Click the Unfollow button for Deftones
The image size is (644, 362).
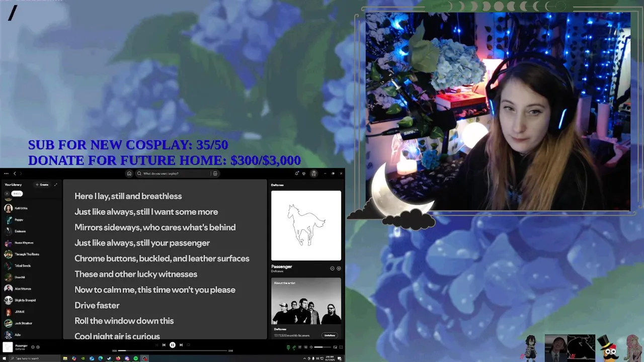(x=330, y=335)
